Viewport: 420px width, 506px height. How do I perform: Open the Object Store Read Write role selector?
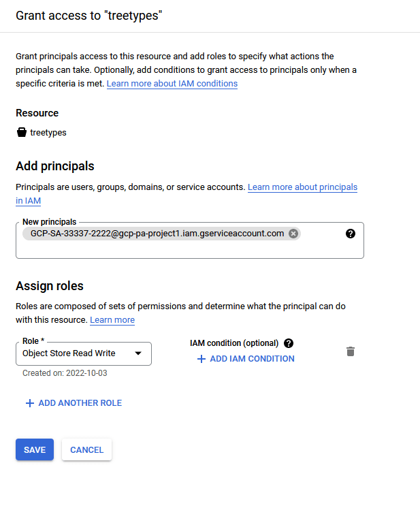tap(75, 353)
